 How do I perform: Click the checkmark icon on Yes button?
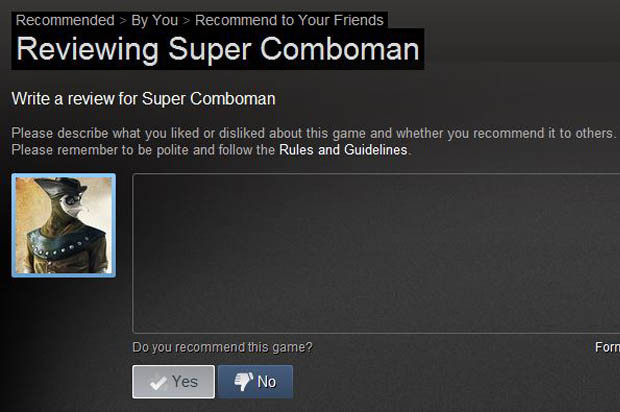click(158, 382)
